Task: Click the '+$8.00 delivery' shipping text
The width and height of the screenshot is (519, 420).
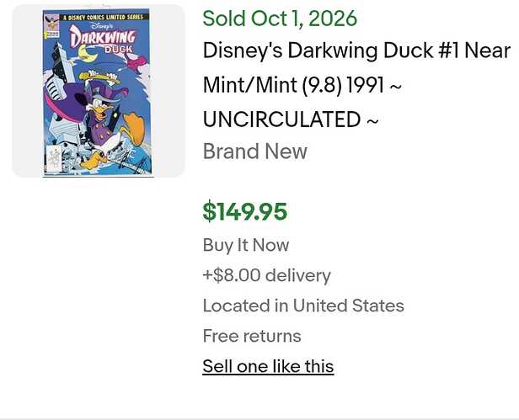Action: pos(267,275)
